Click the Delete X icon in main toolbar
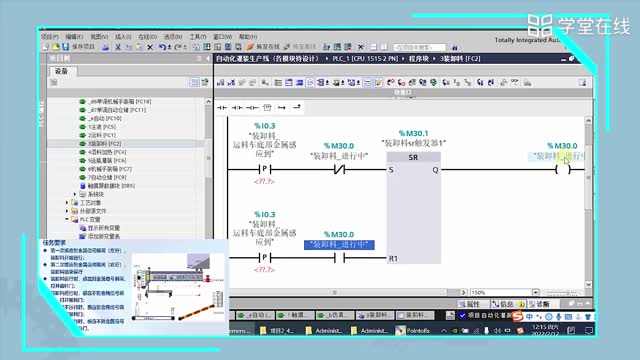This screenshot has height=360, width=640. click(150, 47)
